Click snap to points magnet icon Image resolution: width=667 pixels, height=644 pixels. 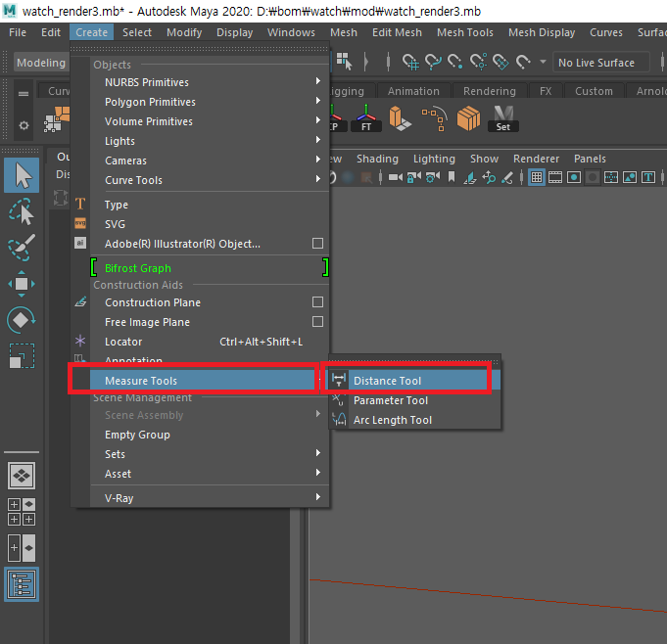tap(455, 63)
